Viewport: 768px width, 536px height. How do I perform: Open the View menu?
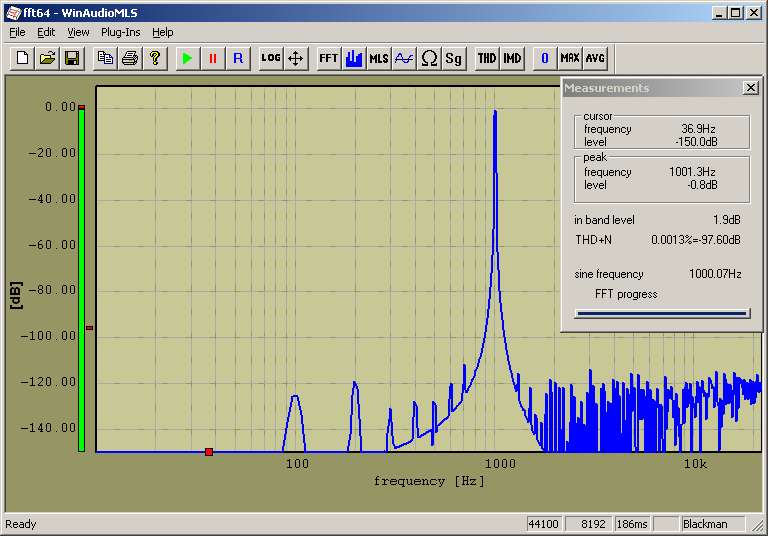click(x=78, y=32)
